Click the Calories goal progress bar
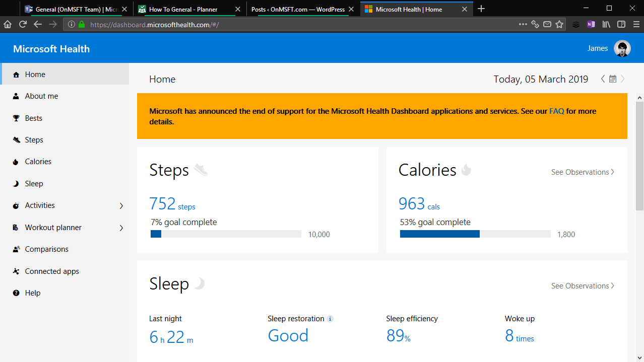Image resolution: width=644 pixels, height=362 pixels. click(475, 234)
